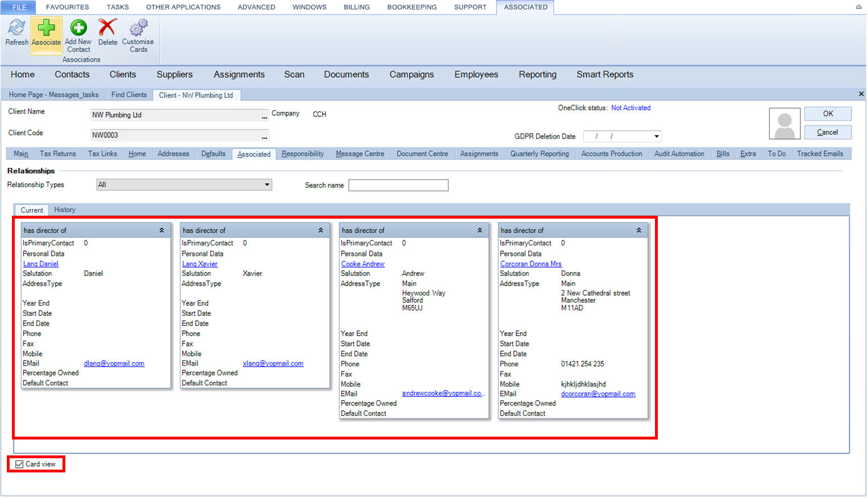The image size is (868, 498).
Task: Click the Cancel button
Action: click(x=828, y=132)
